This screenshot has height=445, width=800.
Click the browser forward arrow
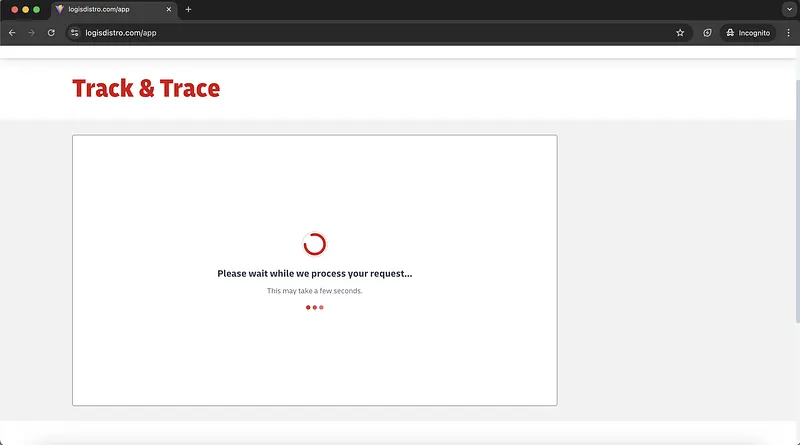coord(32,33)
